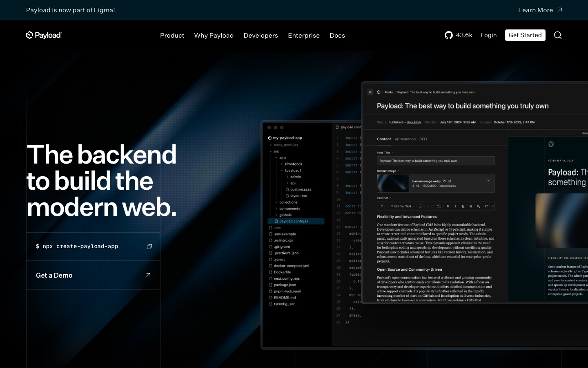Click the indent icon in the editor toolbar

point(439,206)
